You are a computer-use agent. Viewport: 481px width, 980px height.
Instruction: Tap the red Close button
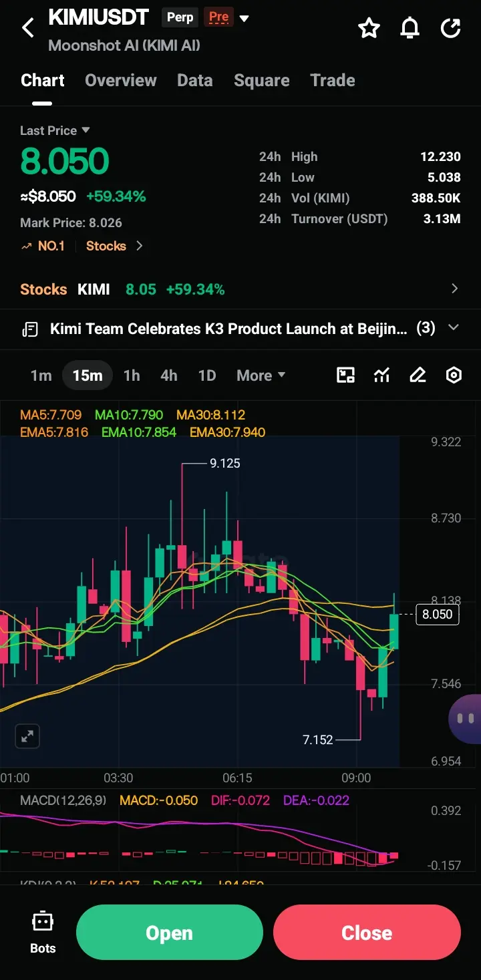pyautogui.click(x=367, y=933)
